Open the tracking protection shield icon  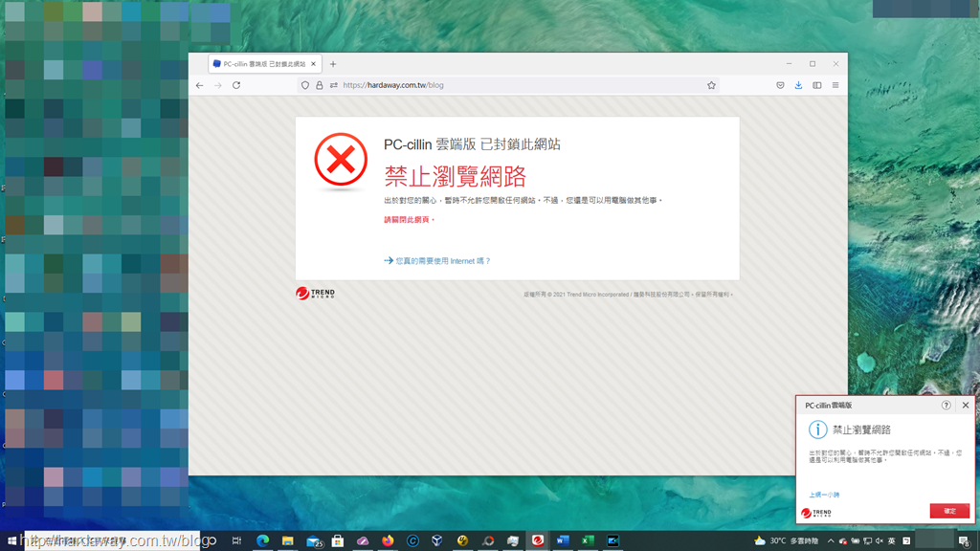coord(305,85)
